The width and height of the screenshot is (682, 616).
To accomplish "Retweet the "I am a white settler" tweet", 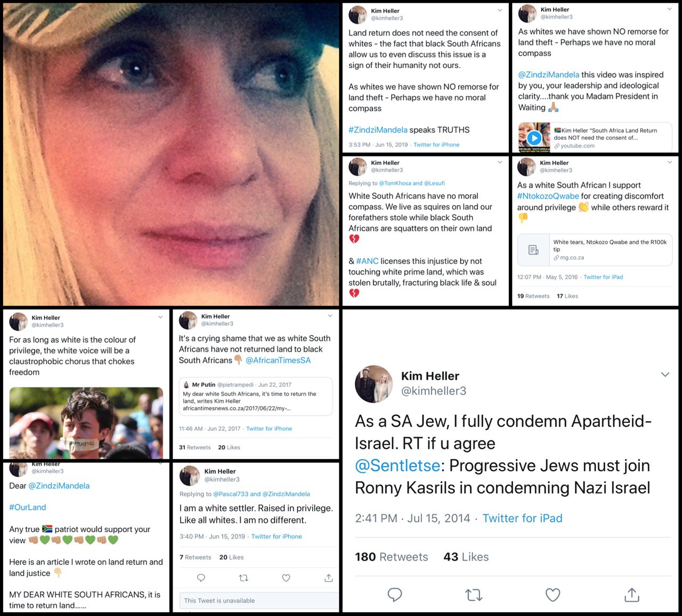I will [243, 578].
